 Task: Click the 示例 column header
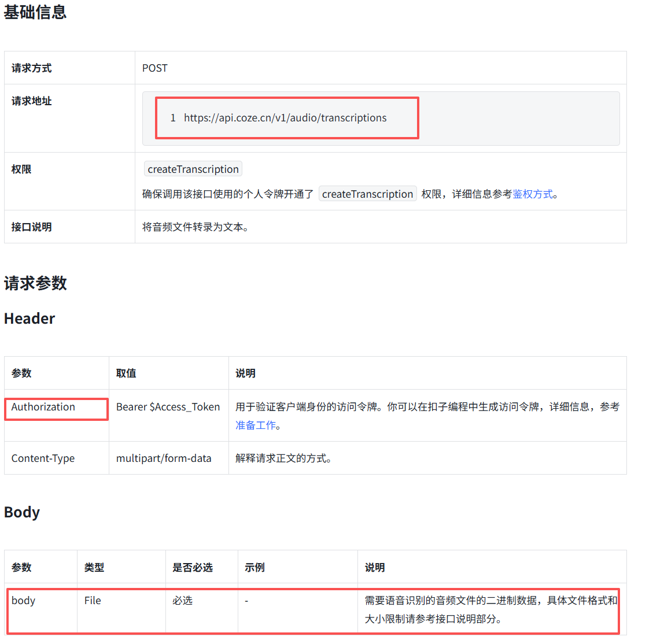[x=254, y=568]
